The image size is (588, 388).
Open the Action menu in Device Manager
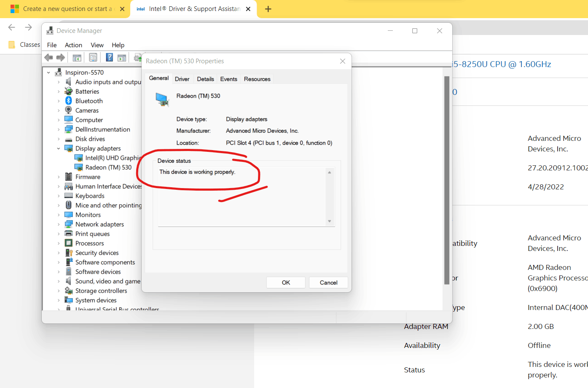[x=73, y=45]
